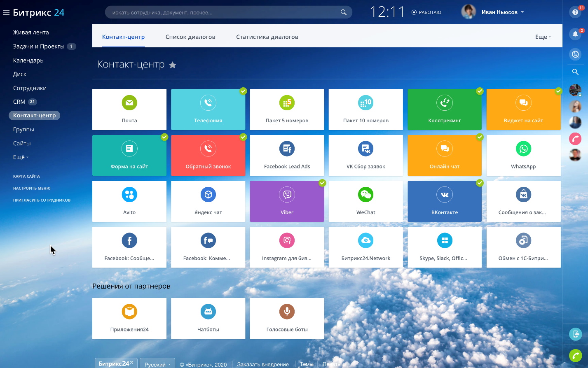Open the Форма на сайт tile
The height and width of the screenshot is (368, 588).
coord(129,156)
